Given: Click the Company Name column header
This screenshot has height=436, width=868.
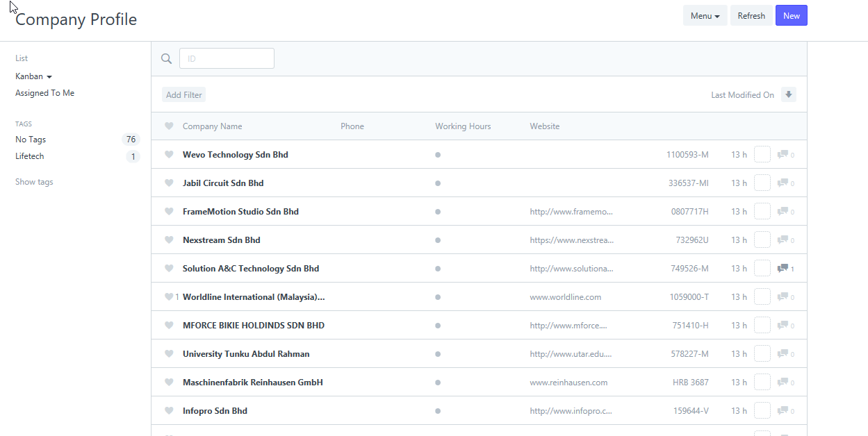Looking at the screenshot, I should coord(213,126).
